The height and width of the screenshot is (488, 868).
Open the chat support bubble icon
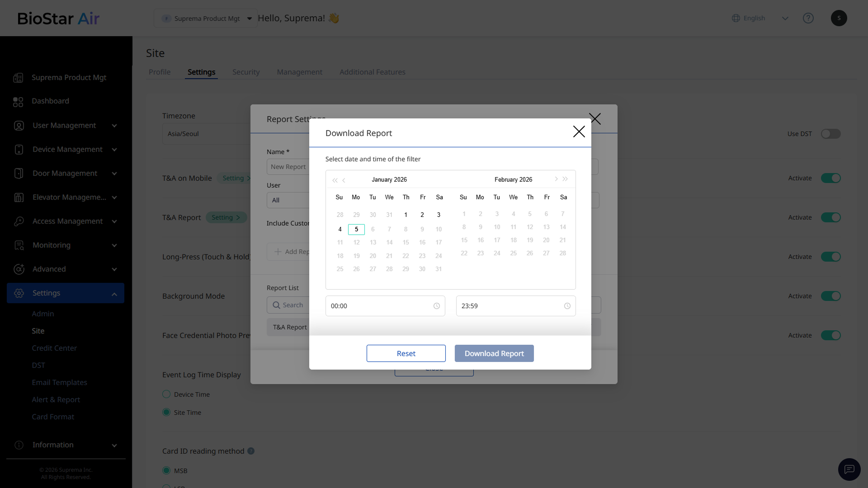click(849, 469)
